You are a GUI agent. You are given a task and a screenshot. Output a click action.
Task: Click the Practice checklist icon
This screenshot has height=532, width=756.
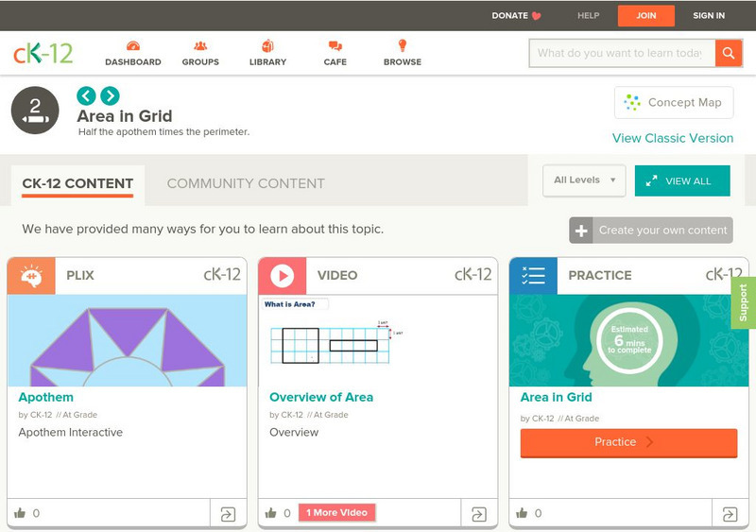click(533, 276)
